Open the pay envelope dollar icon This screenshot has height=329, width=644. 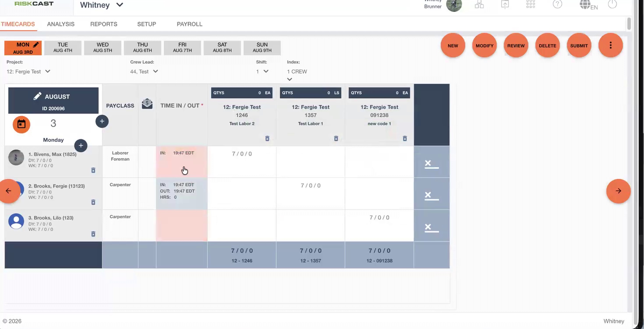147,104
